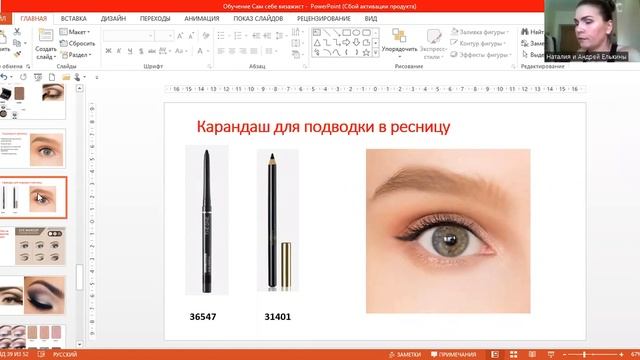This screenshot has height=360, width=640.
Task: Justify text in paragraph group
Action: (253, 51)
